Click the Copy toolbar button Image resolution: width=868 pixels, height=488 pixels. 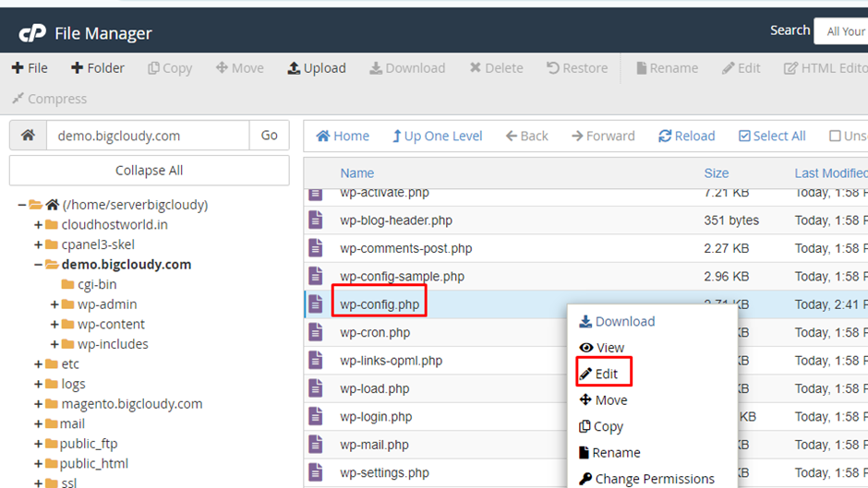tap(170, 68)
